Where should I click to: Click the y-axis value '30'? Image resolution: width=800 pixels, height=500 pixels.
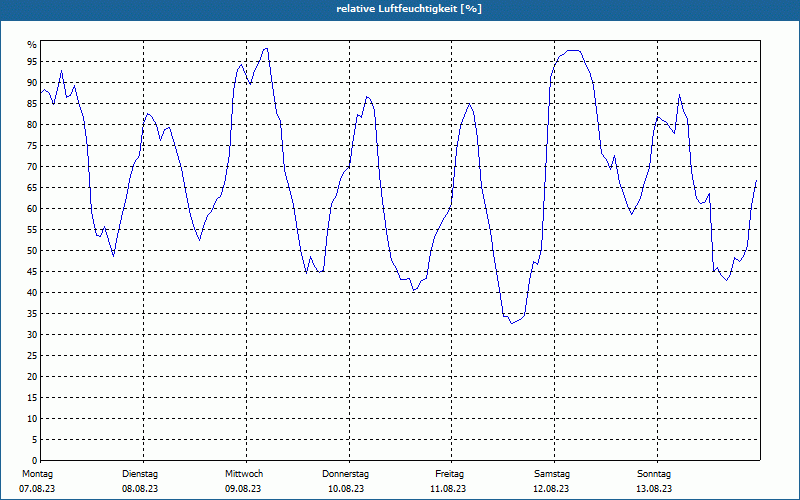[32, 335]
